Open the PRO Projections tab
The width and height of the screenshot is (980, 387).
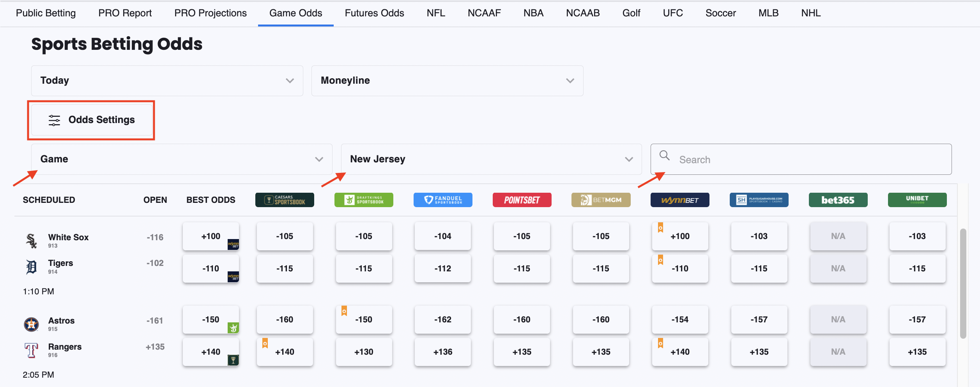pyautogui.click(x=211, y=13)
